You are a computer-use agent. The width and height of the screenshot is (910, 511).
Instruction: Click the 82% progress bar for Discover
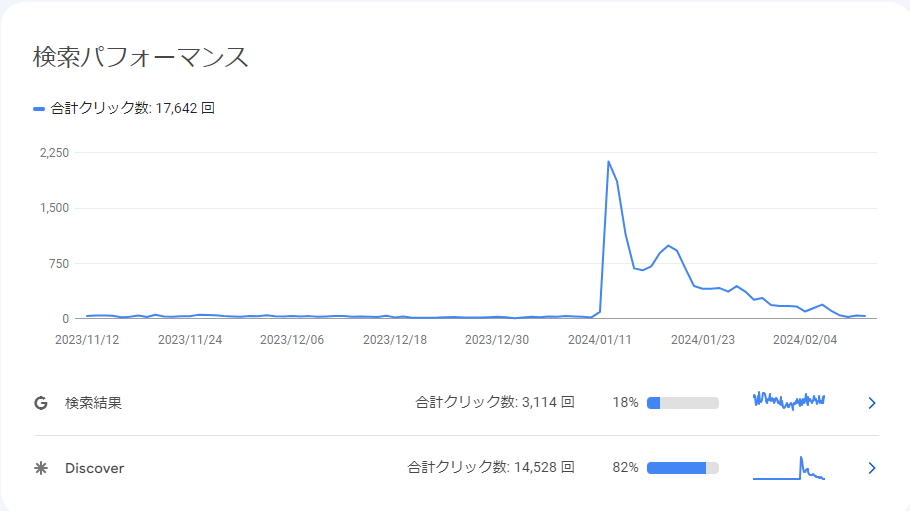tap(682, 468)
